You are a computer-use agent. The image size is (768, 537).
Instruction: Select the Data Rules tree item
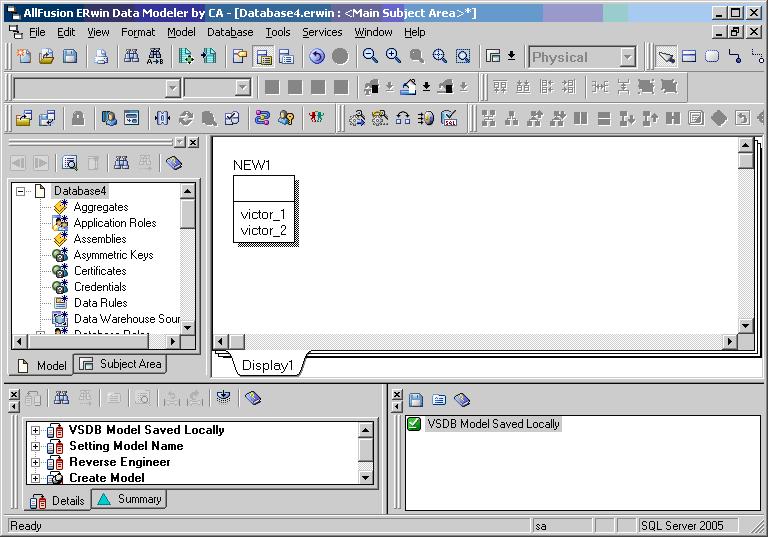click(x=100, y=303)
